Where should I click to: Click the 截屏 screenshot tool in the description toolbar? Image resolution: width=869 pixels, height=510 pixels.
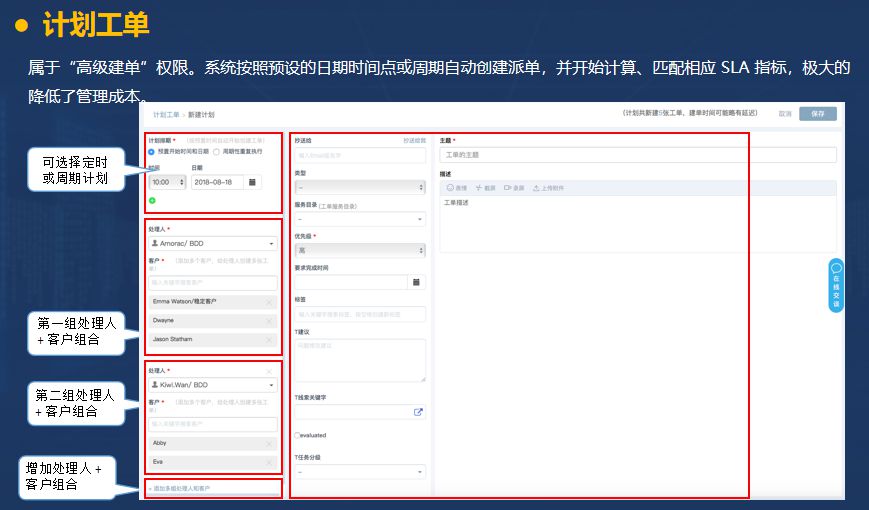[x=485, y=188]
